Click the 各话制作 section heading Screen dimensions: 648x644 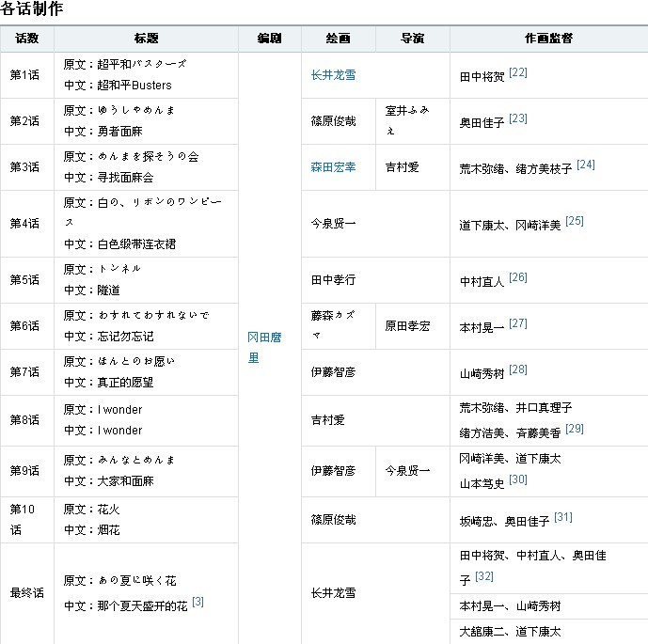[x=32, y=9]
